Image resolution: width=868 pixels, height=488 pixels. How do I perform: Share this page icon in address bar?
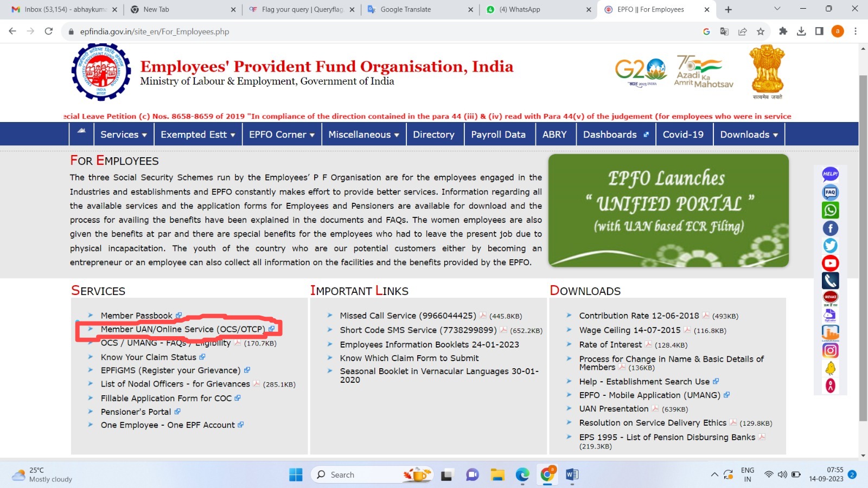743,31
